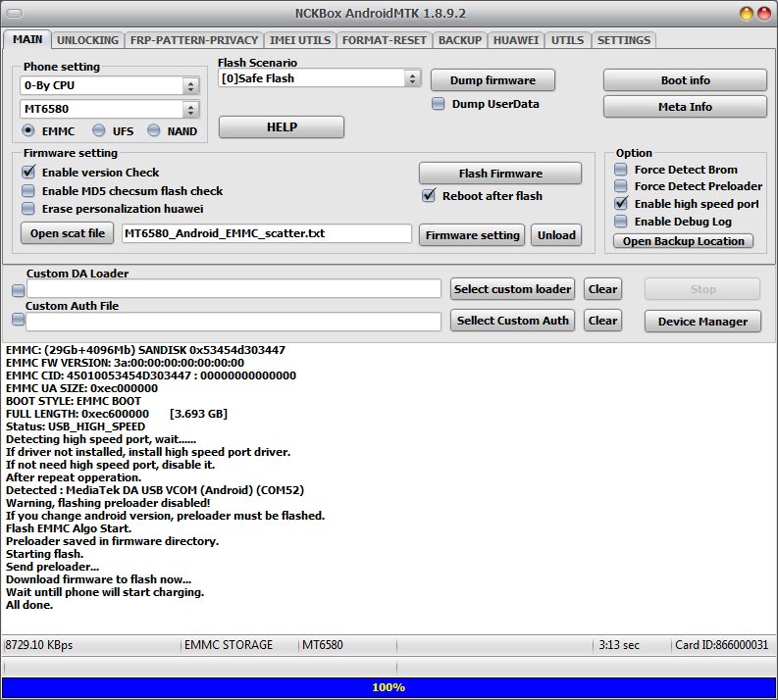Open the SETTINGS tab
778x700 pixels.
tap(624, 40)
